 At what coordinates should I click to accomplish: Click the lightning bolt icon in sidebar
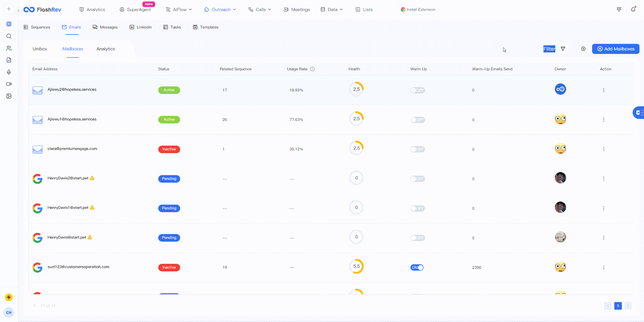pyautogui.click(x=9, y=297)
